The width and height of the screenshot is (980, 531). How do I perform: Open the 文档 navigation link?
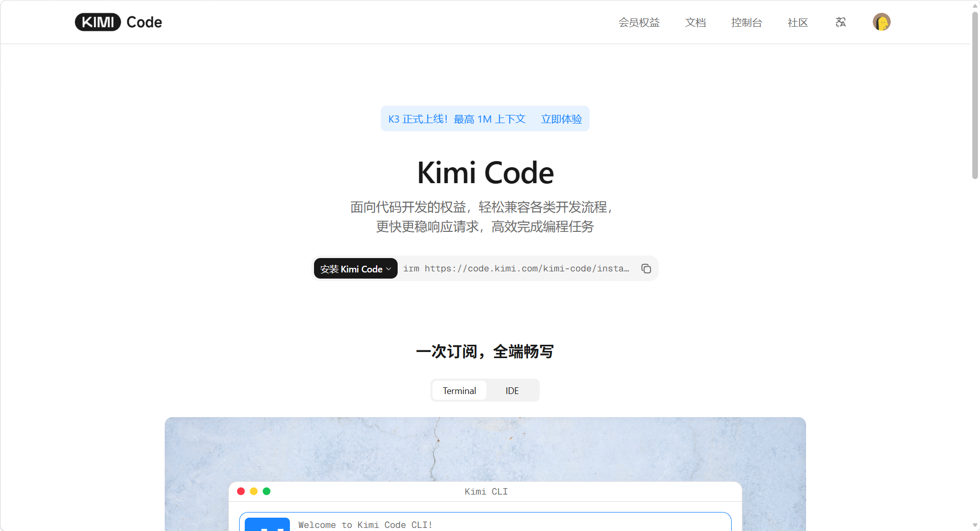tap(695, 23)
